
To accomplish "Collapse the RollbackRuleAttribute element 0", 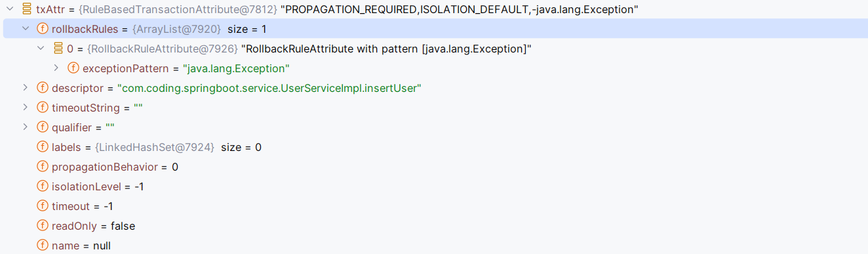I will point(41,49).
